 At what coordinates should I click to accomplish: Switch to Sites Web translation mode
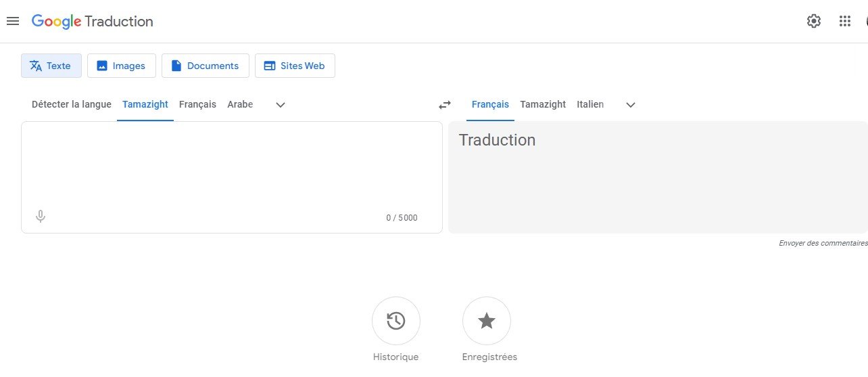click(295, 66)
